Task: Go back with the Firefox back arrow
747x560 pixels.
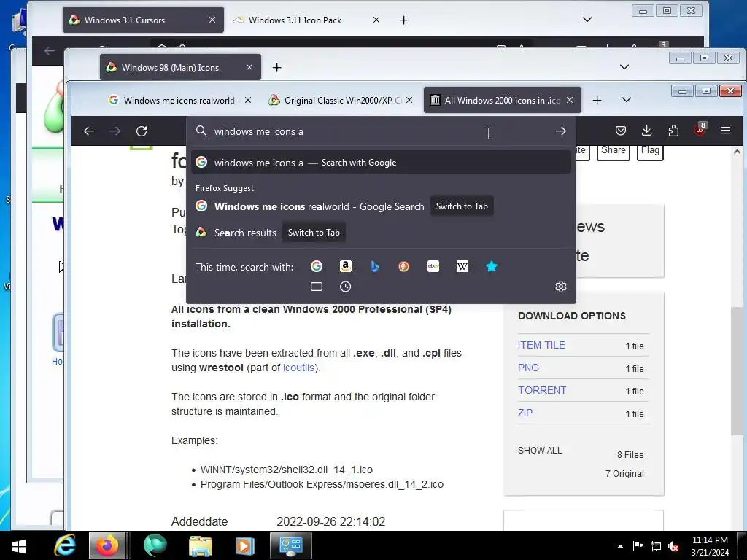Action: [88, 131]
